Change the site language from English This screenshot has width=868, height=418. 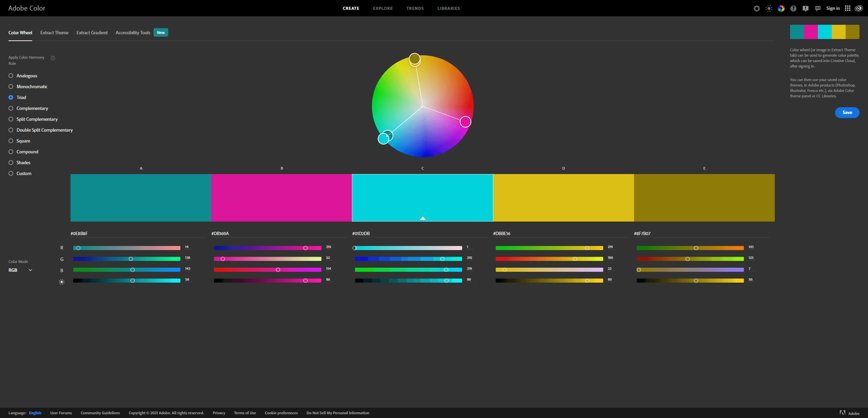(x=35, y=413)
